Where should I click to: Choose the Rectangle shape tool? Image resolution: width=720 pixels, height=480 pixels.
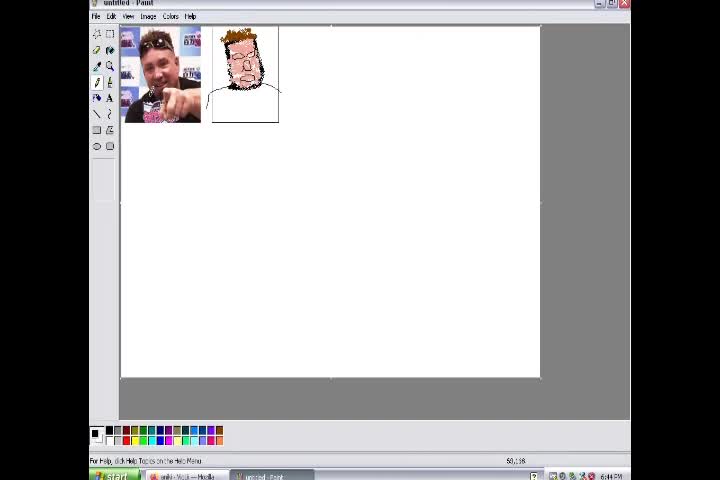[97, 130]
